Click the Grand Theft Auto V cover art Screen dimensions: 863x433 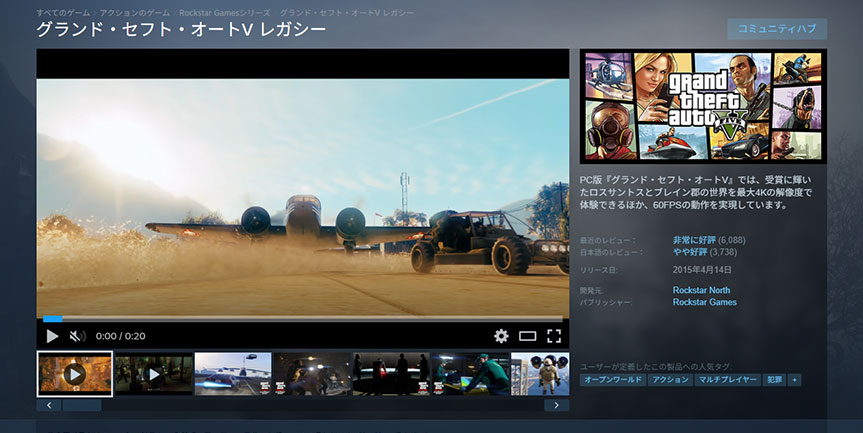(703, 106)
